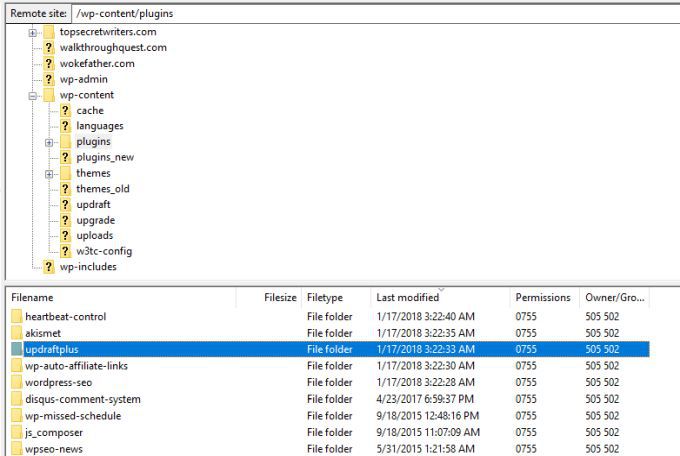Click the updraft unknown folder icon

pos(65,204)
